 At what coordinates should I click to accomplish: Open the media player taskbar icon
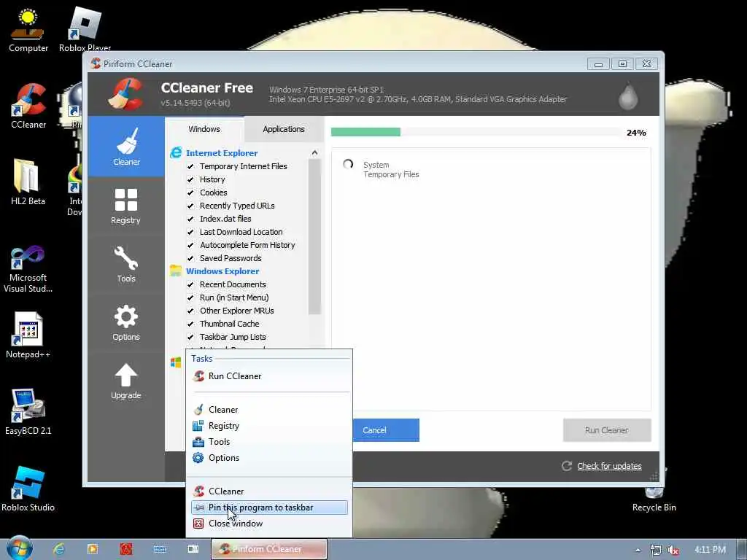point(93,549)
